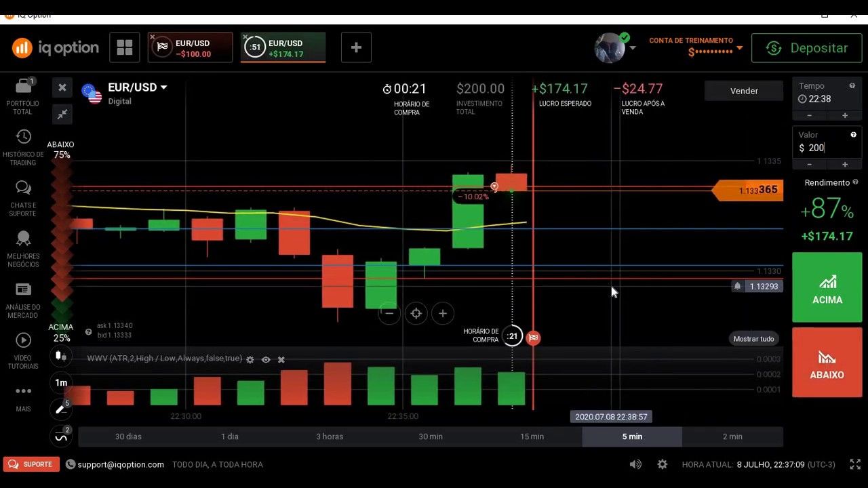The width and height of the screenshot is (868, 488).
Task: Click the Depositar button
Action: (x=806, y=48)
